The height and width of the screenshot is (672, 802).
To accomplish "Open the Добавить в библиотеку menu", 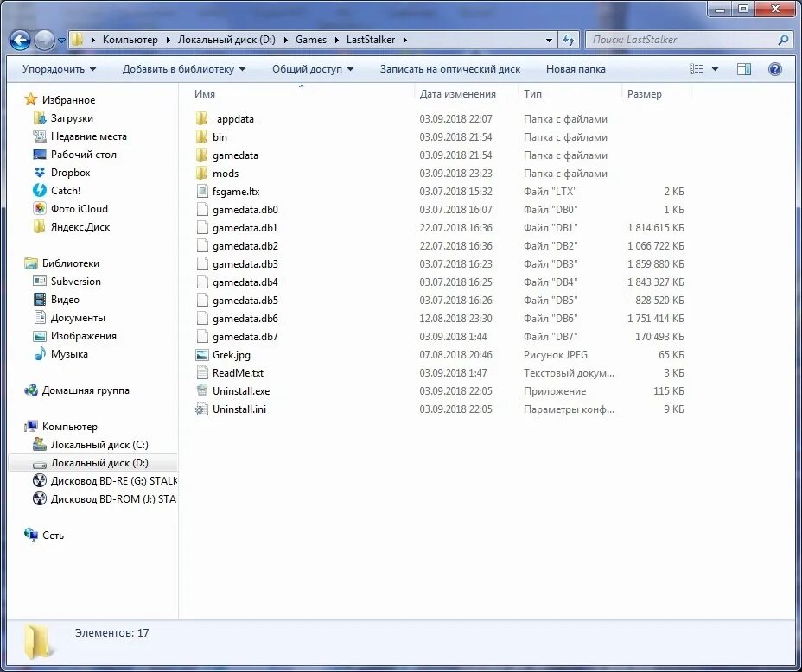I will click(x=183, y=69).
